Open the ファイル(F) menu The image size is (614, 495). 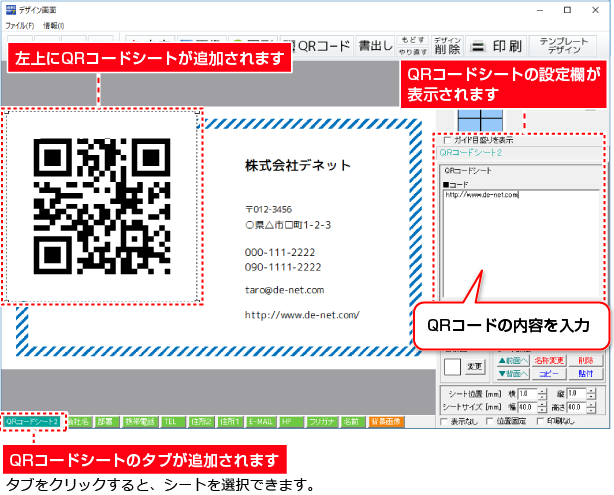(20, 26)
